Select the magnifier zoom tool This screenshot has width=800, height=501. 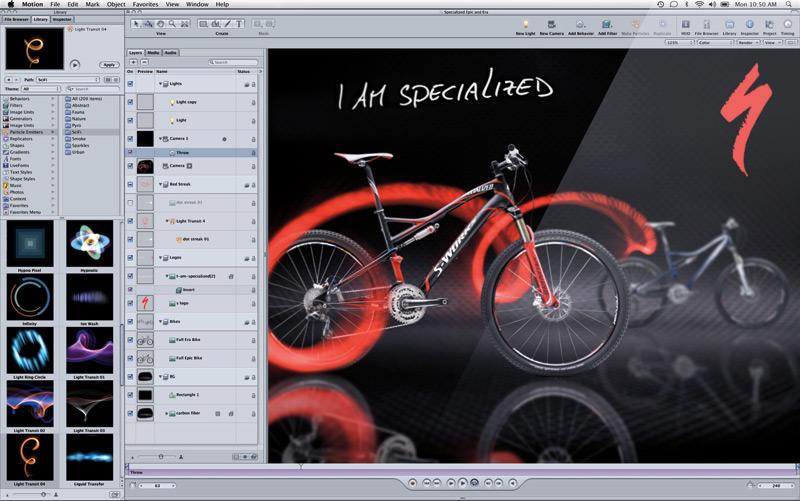172,23
